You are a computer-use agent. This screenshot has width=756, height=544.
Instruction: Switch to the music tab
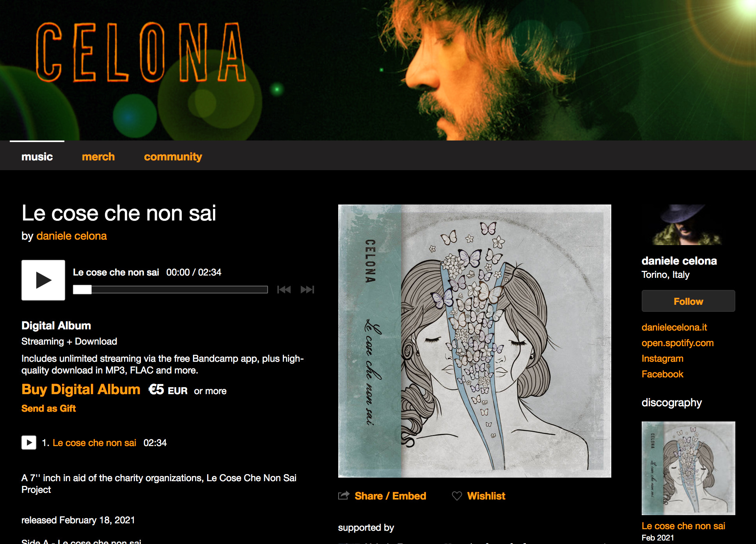[x=37, y=156]
